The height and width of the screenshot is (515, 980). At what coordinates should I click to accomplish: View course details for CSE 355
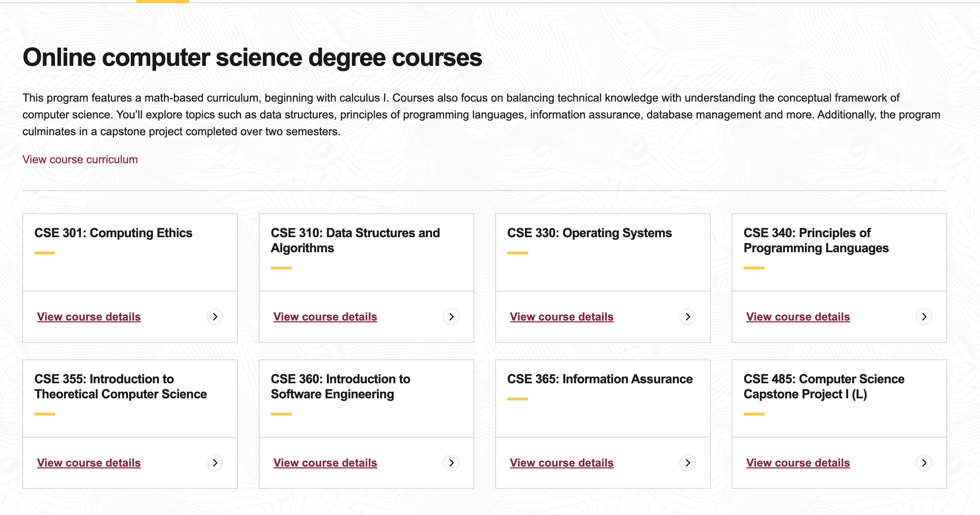pyautogui.click(x=89, y=463)
